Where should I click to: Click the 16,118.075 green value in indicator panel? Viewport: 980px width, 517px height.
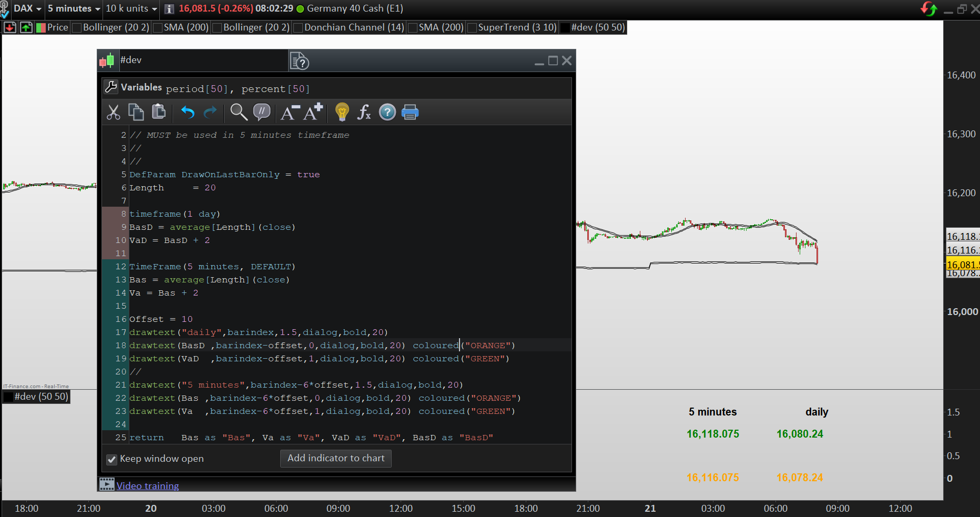point(713,434)
